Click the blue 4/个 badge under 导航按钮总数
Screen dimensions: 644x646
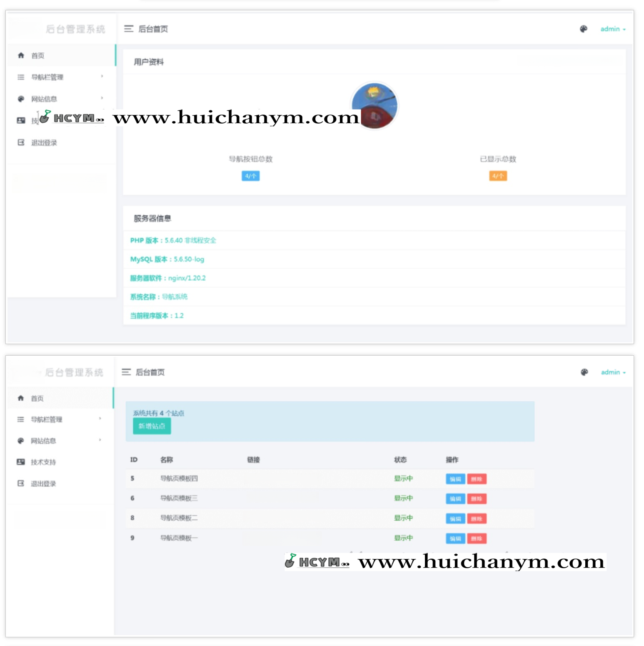[x=250, y=176]
